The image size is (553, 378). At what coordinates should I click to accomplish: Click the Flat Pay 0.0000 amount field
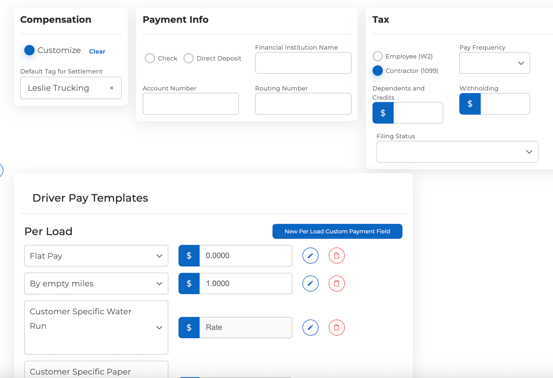pyautogui.click(x=246, y=256)
